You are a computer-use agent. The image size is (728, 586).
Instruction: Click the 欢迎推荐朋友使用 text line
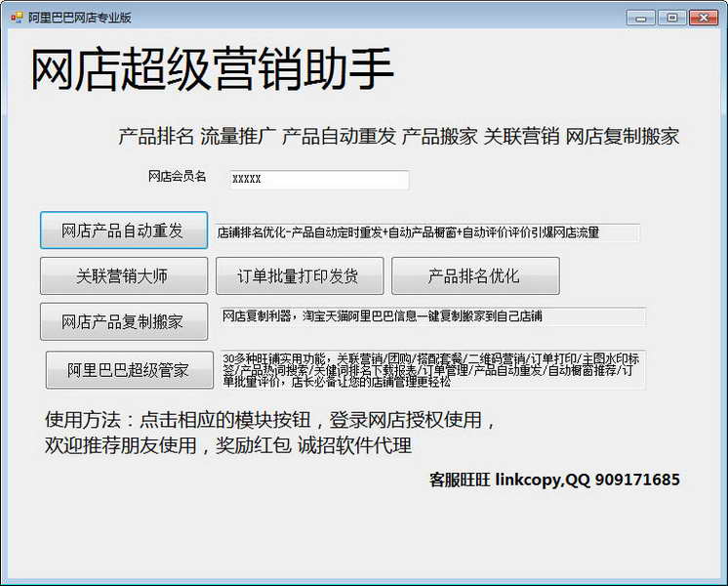tap(228, 445)
